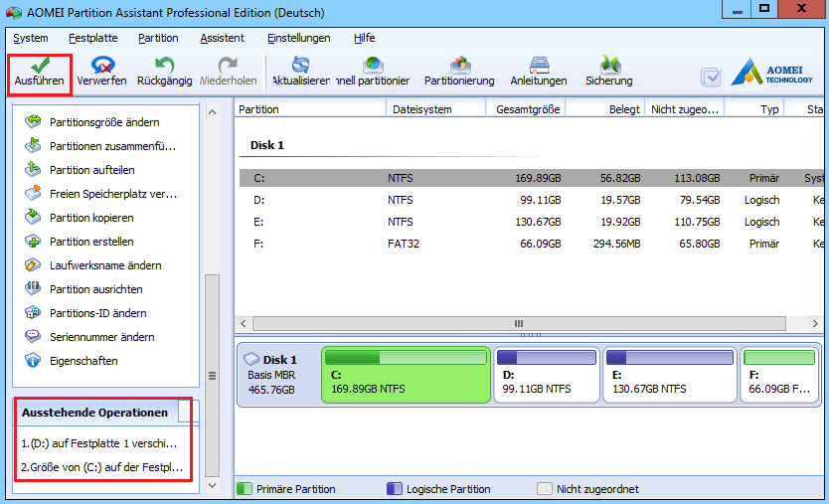Select the F: FAT32 row in partition list

[x=532, y=244]
